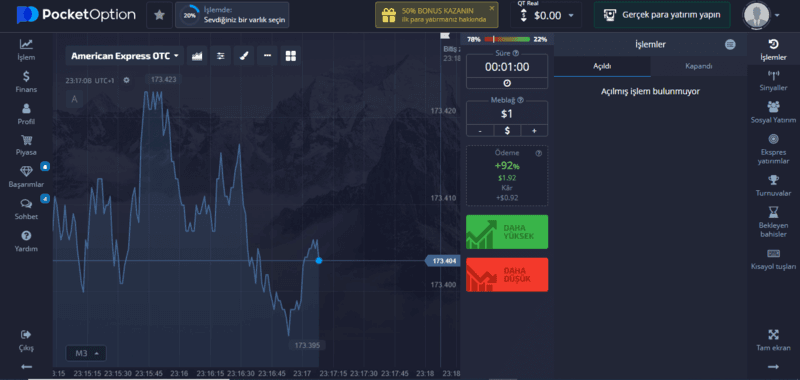Open the İşlem trading section in left sidebar
This screenshot has height=380, width=800.
pyautogui.click(x=26, y=49)
